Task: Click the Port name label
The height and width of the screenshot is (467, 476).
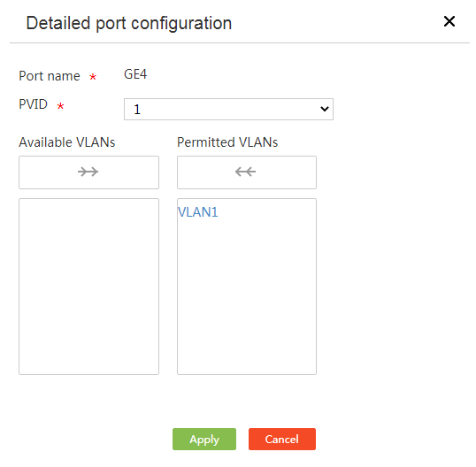Action: pos(50,76)
